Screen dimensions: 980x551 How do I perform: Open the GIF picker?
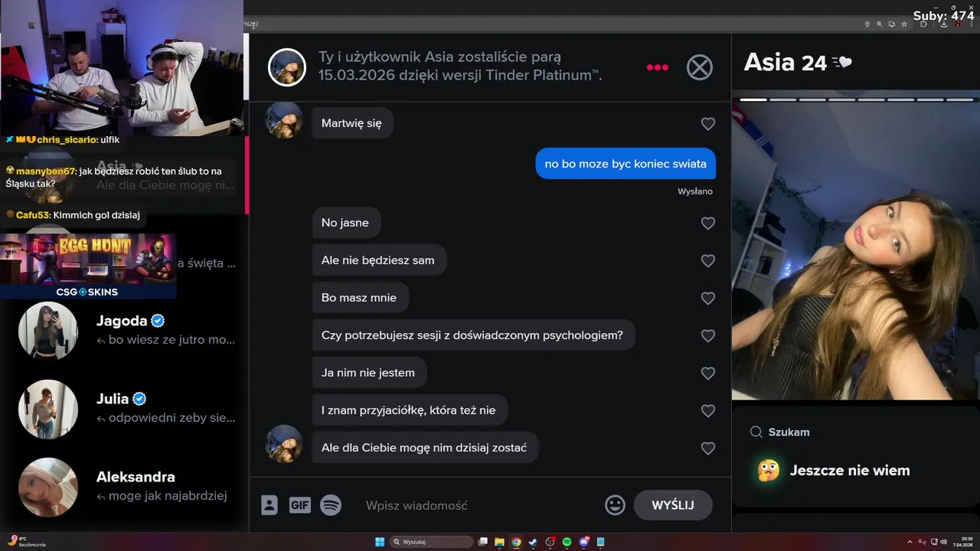299,505
